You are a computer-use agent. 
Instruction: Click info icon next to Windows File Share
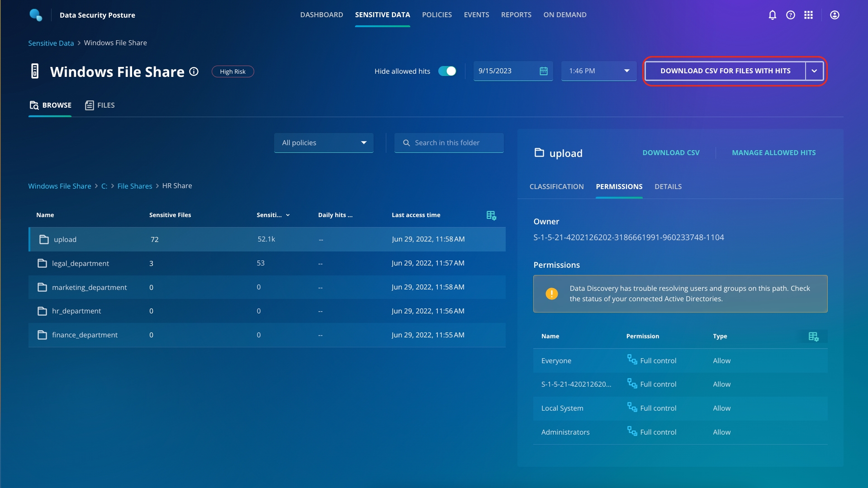tap(194, 71)
